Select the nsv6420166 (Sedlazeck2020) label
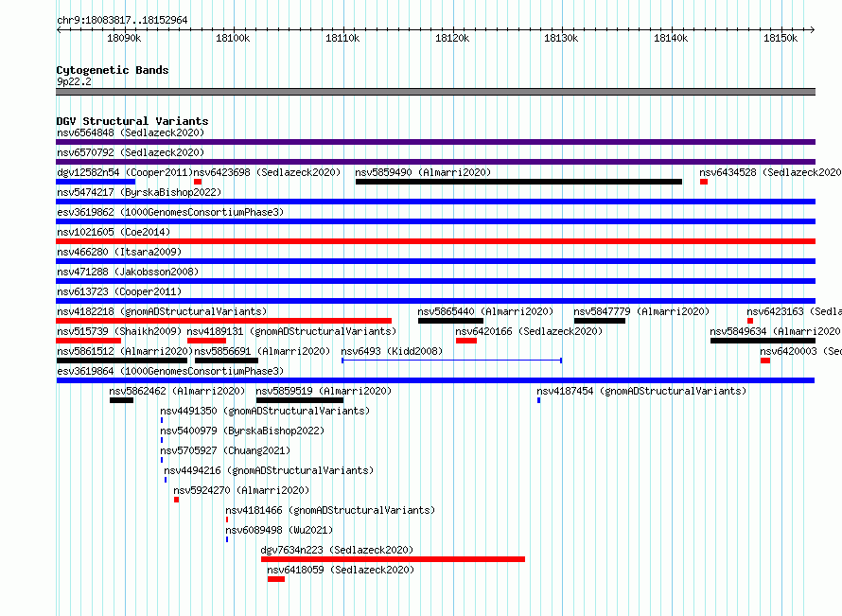This screenshot has width=842, height=616. tap(529, 331)
